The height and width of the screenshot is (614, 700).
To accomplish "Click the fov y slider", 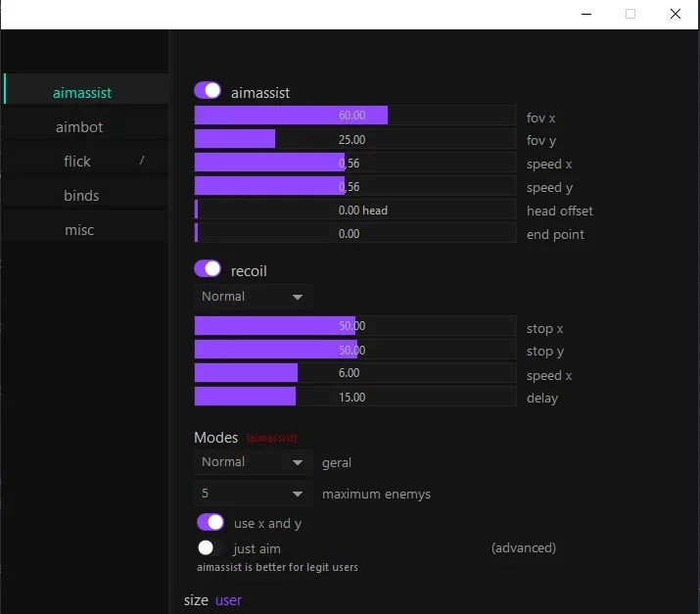I will point(355,139).
